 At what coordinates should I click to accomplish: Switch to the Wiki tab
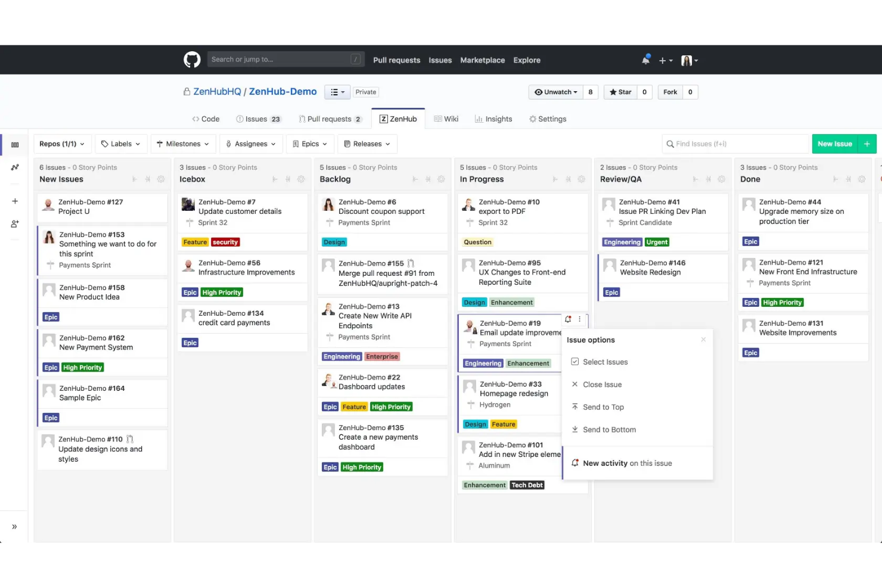pos(446,119)
